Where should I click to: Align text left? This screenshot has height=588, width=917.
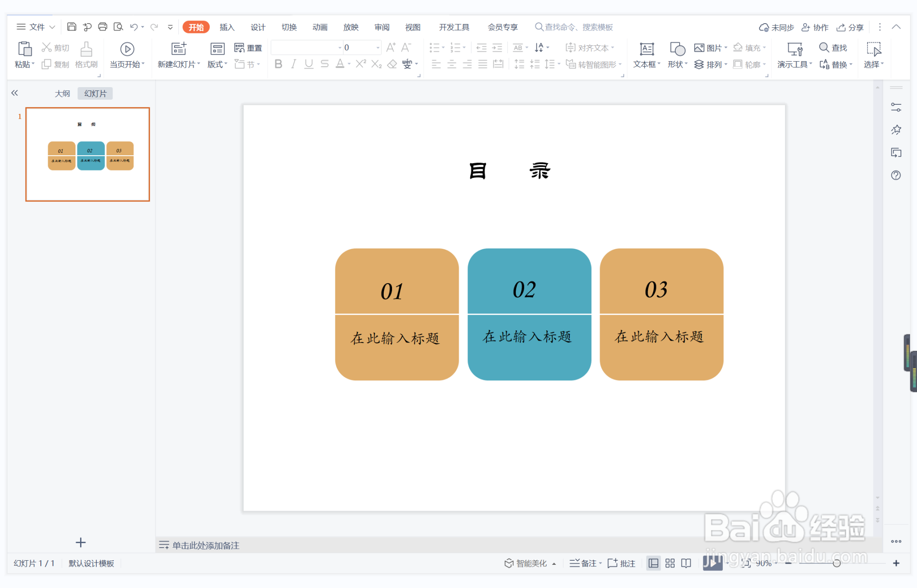pos(436,64)
